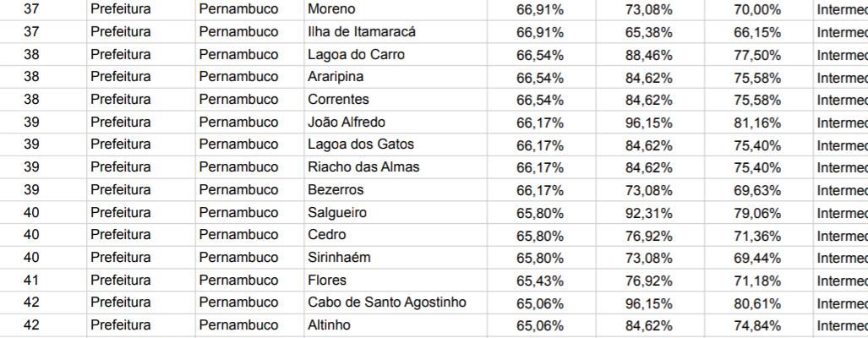Click the João Alfredo cell
Screen dimensions: 868x338
point(396,123)
